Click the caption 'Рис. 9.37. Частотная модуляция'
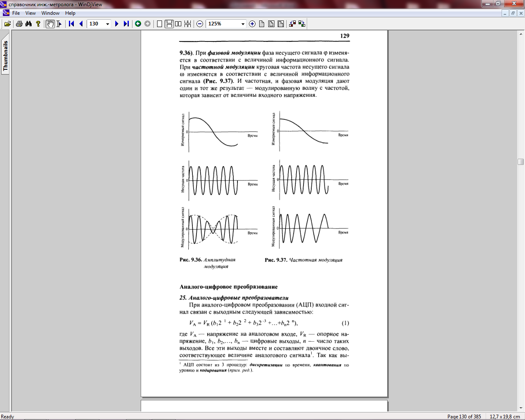Image resolution: width=525 pixels, height=420 pixels. point(304,260)
